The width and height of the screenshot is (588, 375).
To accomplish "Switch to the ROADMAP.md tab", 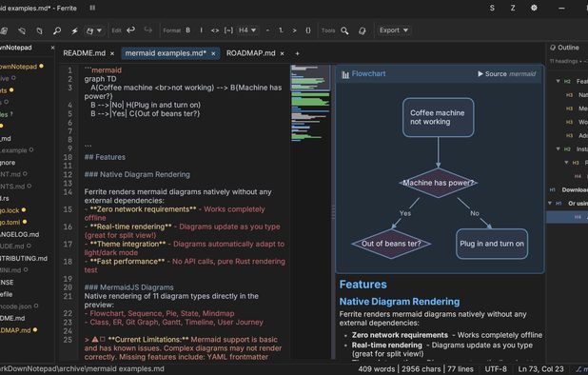I will point(250,53).
